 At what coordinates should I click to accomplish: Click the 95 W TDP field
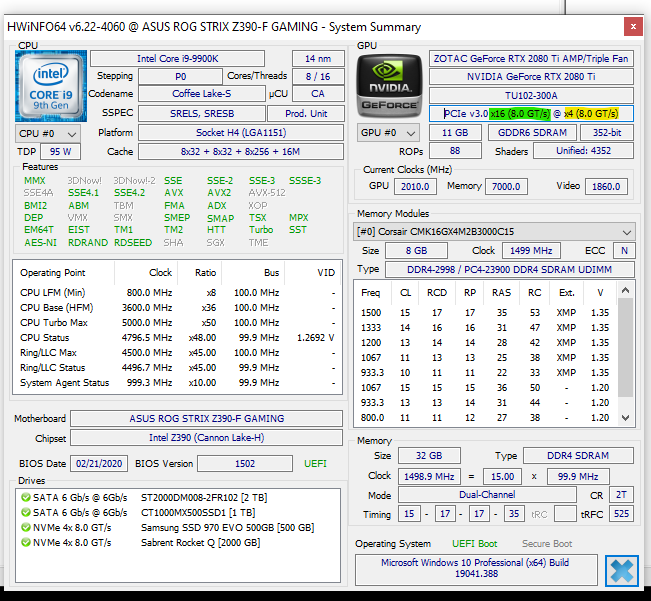pos(61,151)
